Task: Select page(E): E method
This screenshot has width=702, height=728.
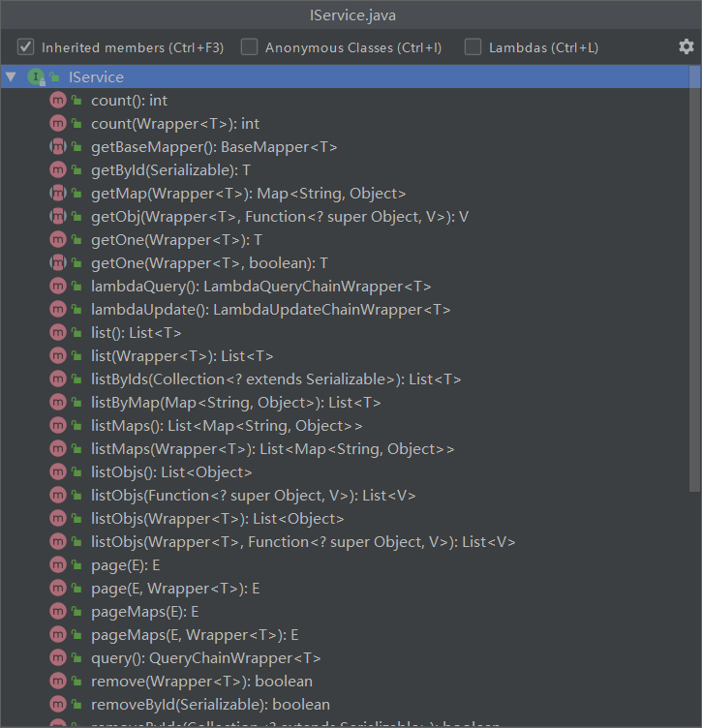Action: click(125, 564)
